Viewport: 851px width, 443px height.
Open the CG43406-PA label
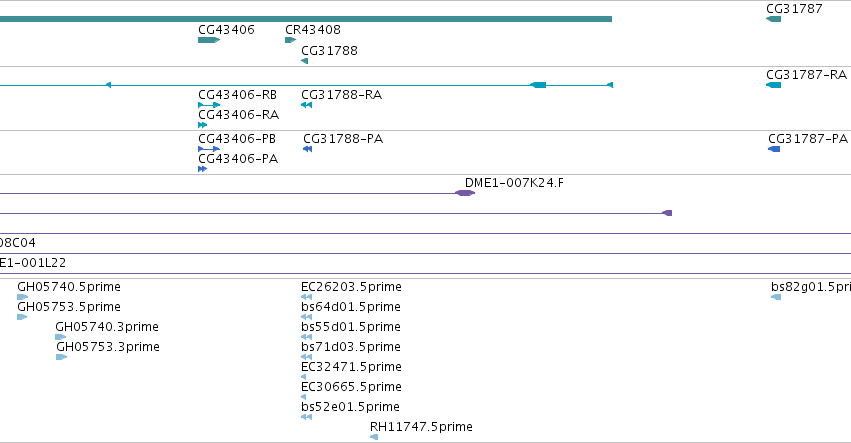(238, 159)
